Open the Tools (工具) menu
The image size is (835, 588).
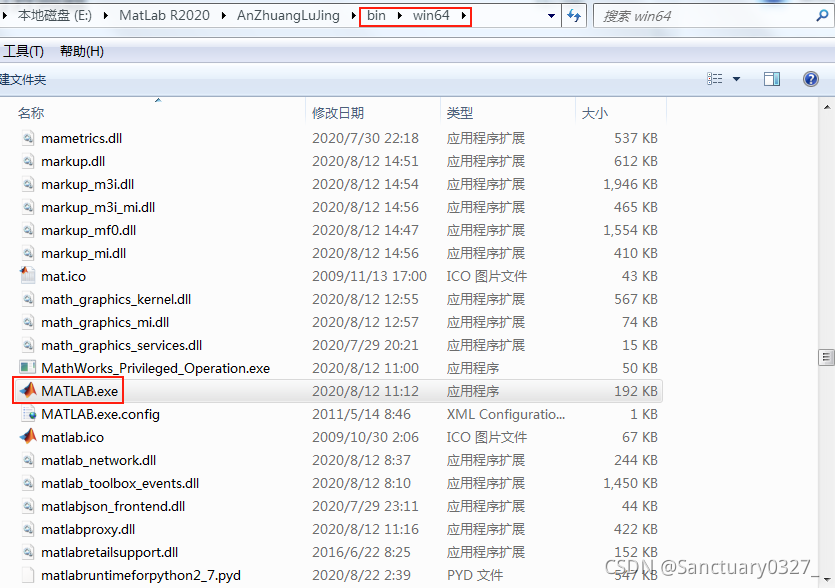(23, 51)
